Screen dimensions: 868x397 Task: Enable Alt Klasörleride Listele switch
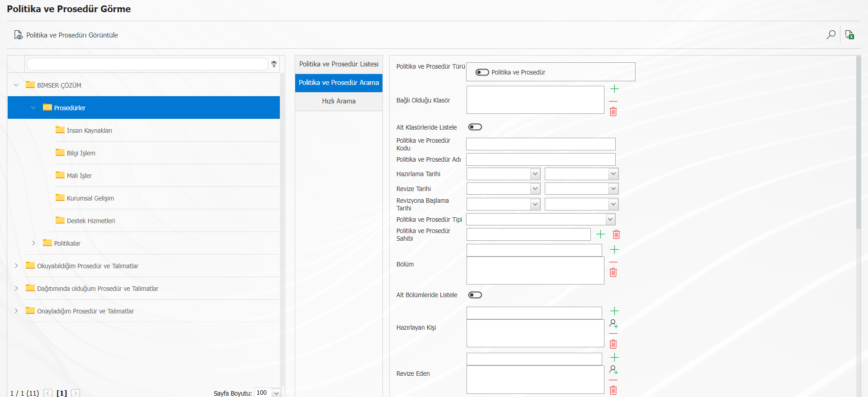475,127
